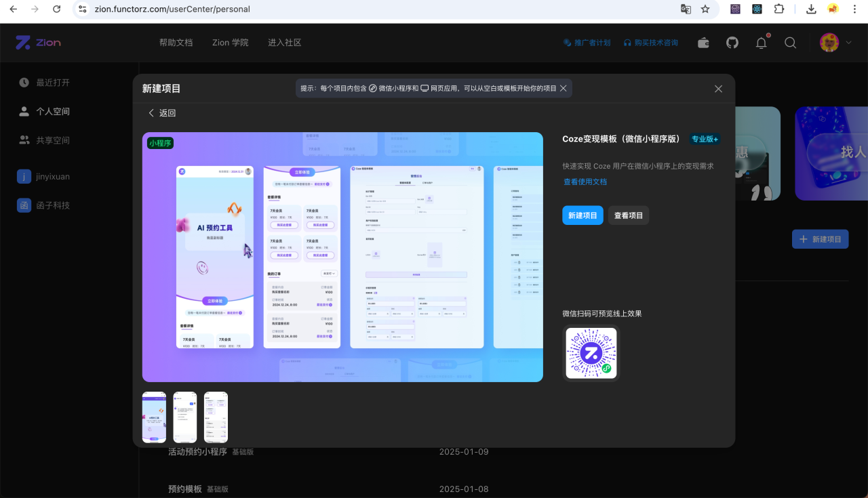Screen dimensions: 868x498
Task: Expand the avatar dropdown chevron
Action: (x=848, y=43)
